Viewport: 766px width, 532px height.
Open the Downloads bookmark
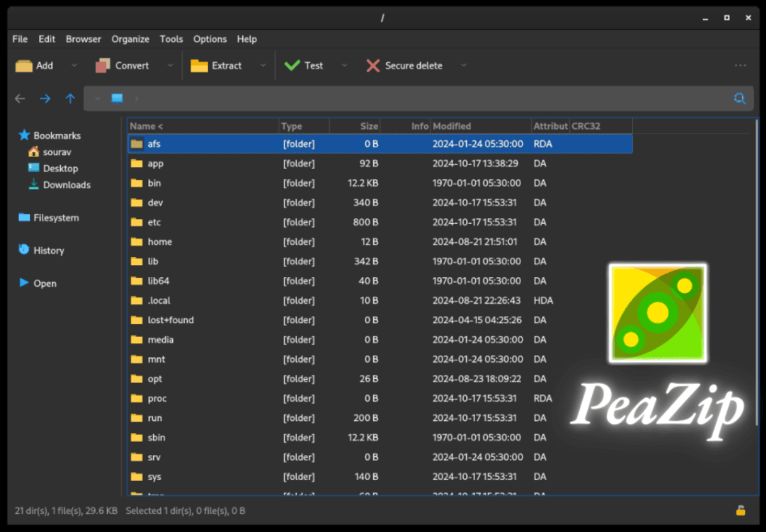tap(66, 185)
